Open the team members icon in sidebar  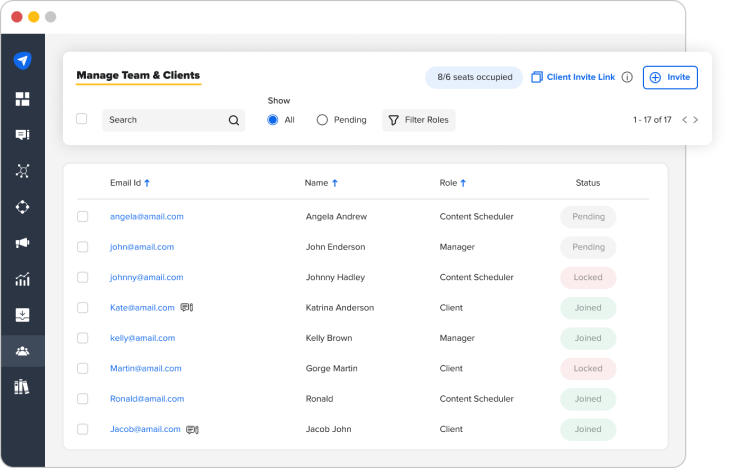[22, 351]
